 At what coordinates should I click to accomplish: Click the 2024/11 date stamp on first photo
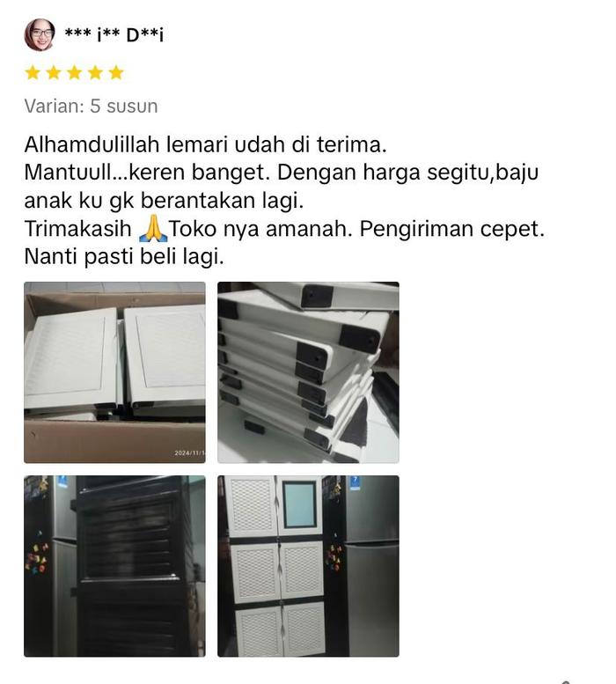pos(189,453)
